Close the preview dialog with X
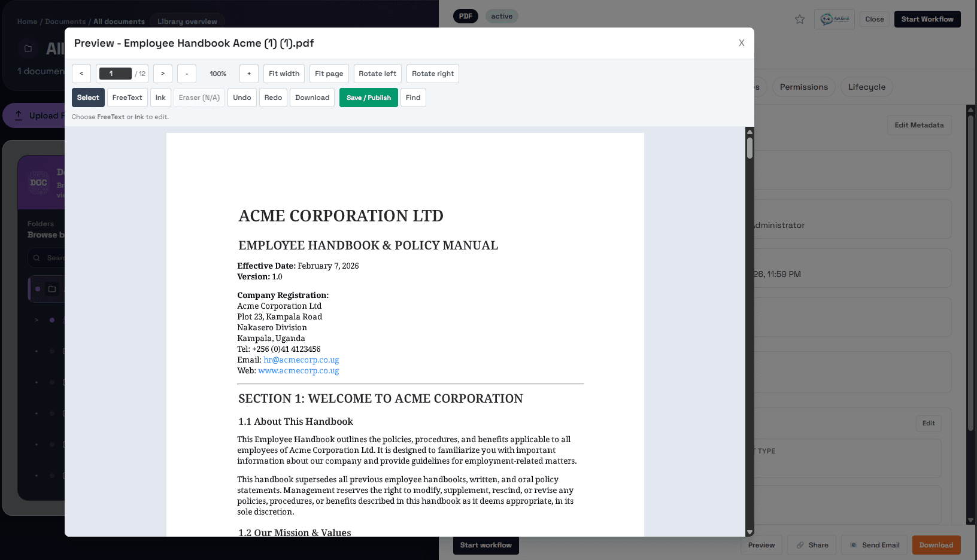 pos(741,43)
